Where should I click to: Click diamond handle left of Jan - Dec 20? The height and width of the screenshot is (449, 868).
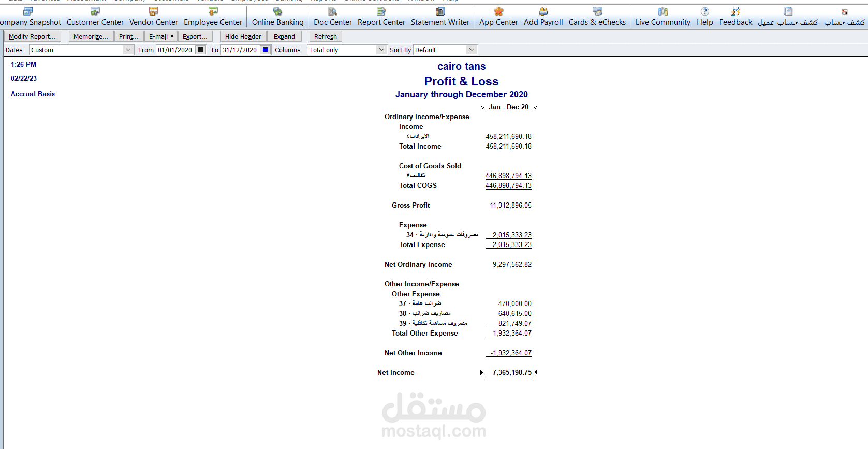coord(482,107)
